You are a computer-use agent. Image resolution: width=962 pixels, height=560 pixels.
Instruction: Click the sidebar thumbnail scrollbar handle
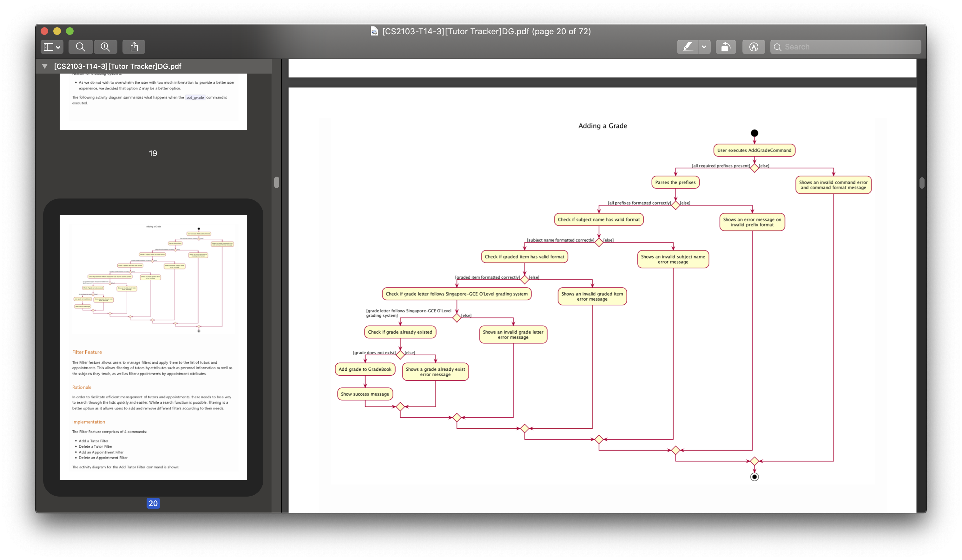pyautogui.click(x=277, y=182)
